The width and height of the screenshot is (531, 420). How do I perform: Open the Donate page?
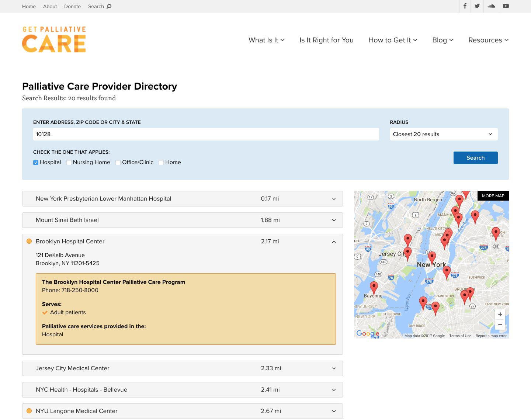72,6
